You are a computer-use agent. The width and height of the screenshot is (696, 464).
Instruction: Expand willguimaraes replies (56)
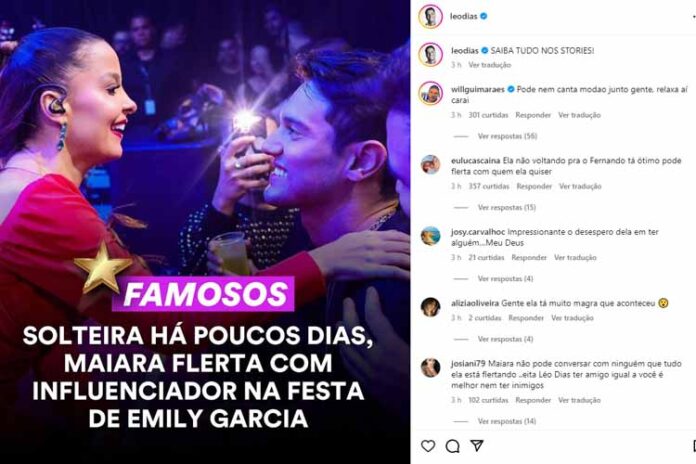click(507, 136)
